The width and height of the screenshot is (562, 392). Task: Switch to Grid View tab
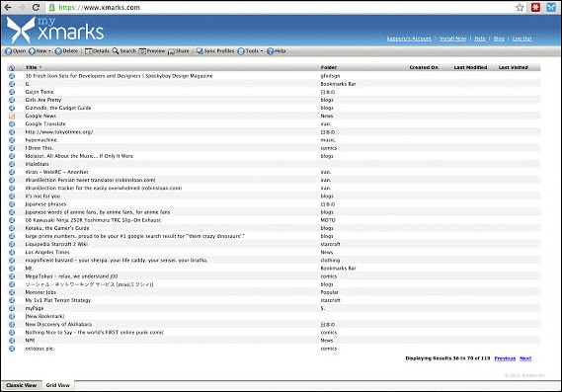point(58,385)
